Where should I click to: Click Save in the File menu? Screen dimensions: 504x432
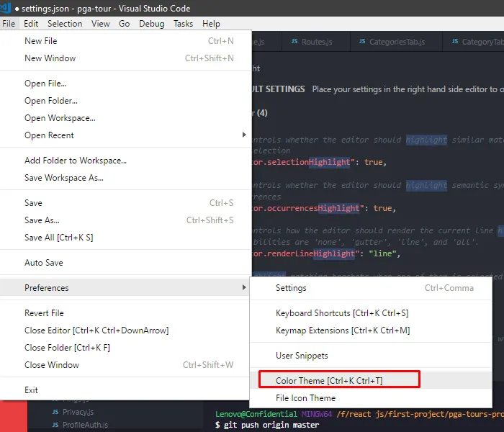[126, 203]
